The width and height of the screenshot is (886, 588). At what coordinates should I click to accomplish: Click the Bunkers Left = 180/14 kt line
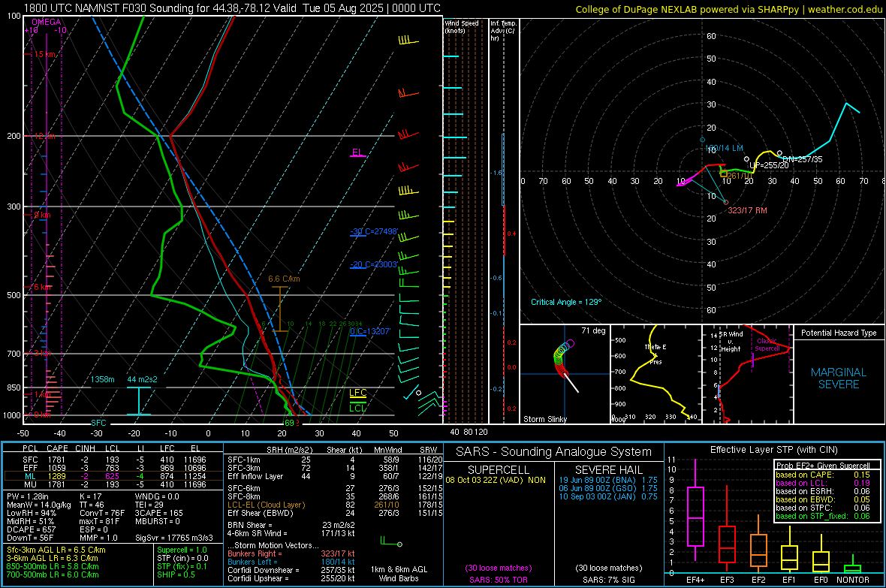[291, 562]
